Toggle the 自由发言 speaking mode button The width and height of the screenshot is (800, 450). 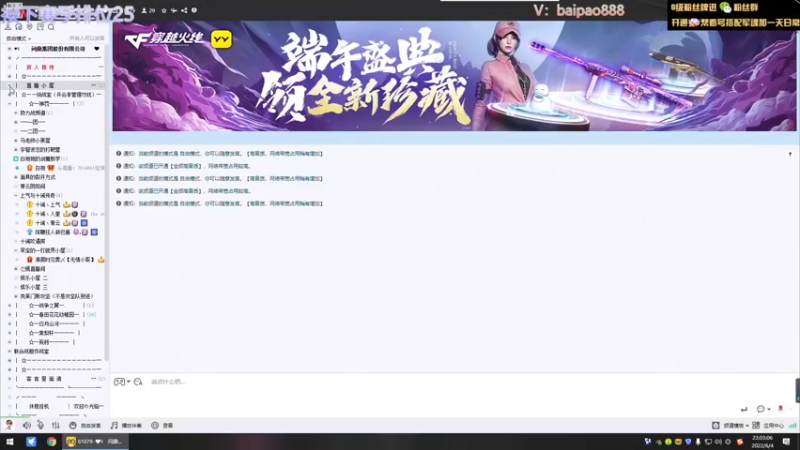coord(85,425)
